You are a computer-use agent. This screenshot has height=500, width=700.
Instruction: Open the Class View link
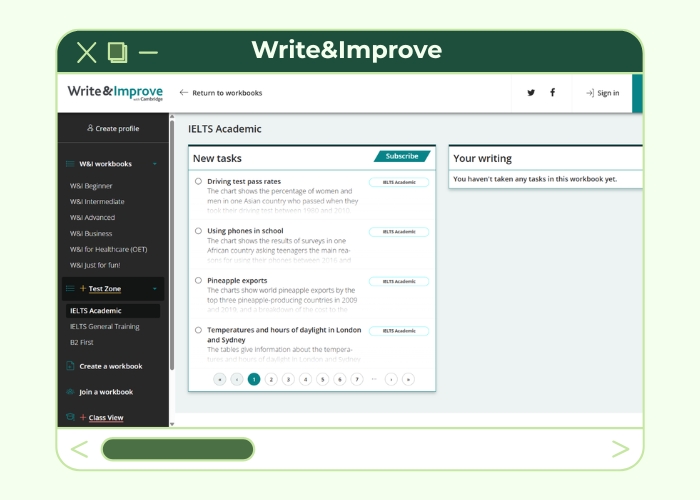[x=106, y=417]
